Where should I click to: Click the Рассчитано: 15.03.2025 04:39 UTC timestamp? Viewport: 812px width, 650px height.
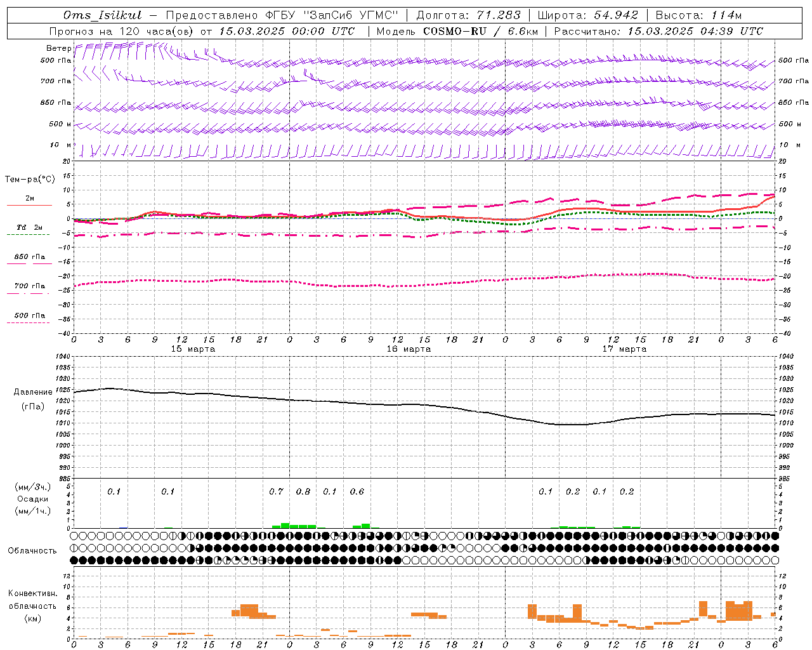pyautogui.click(x=658, y=31)
